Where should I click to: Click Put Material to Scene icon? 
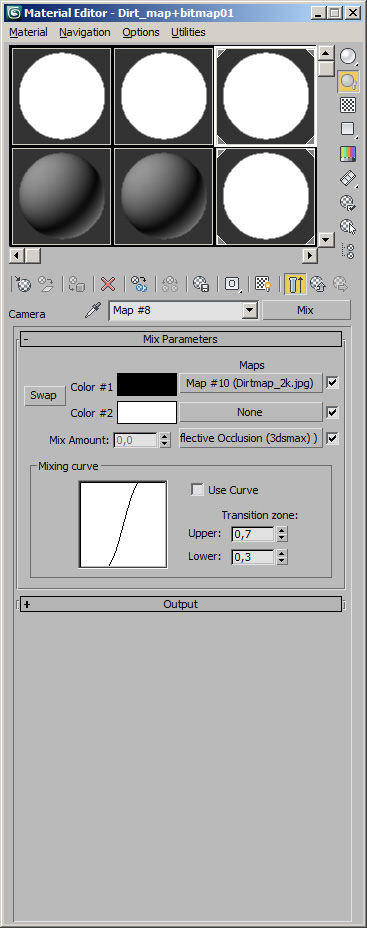click(x=46, y=284)
